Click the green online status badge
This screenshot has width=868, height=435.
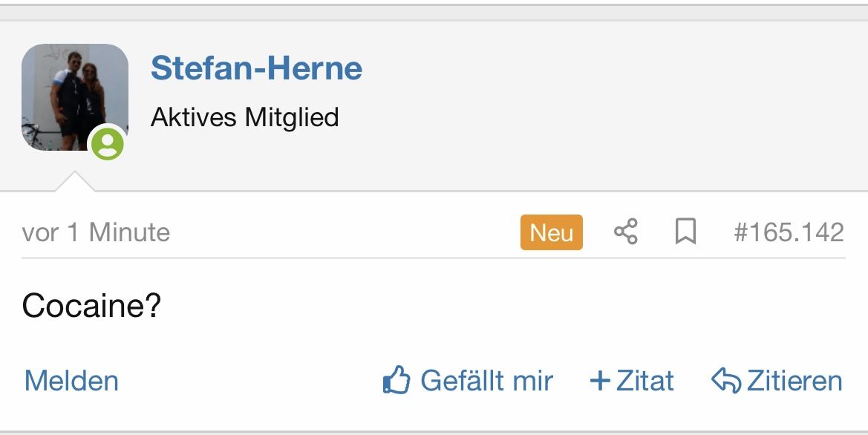[x=108, y=142]
